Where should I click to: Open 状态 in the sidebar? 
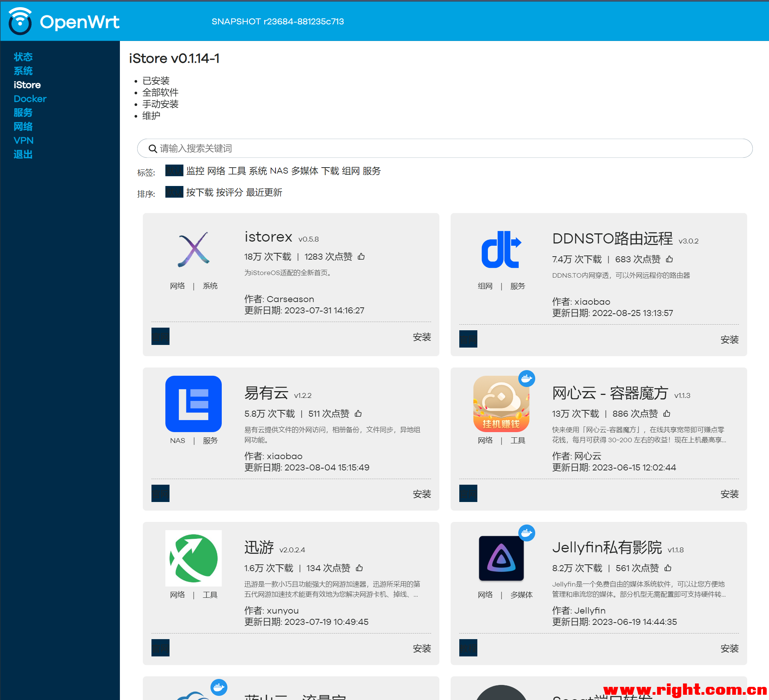[x=23, y=57]
